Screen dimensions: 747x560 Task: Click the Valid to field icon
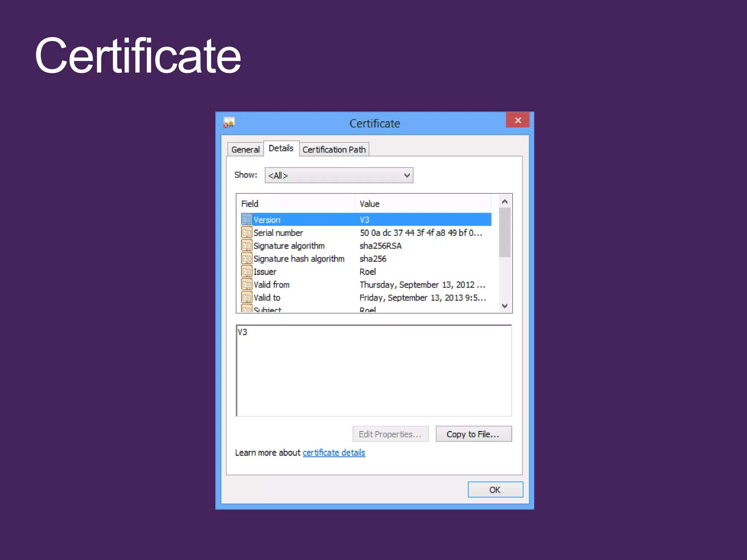[x=247, y=297]
